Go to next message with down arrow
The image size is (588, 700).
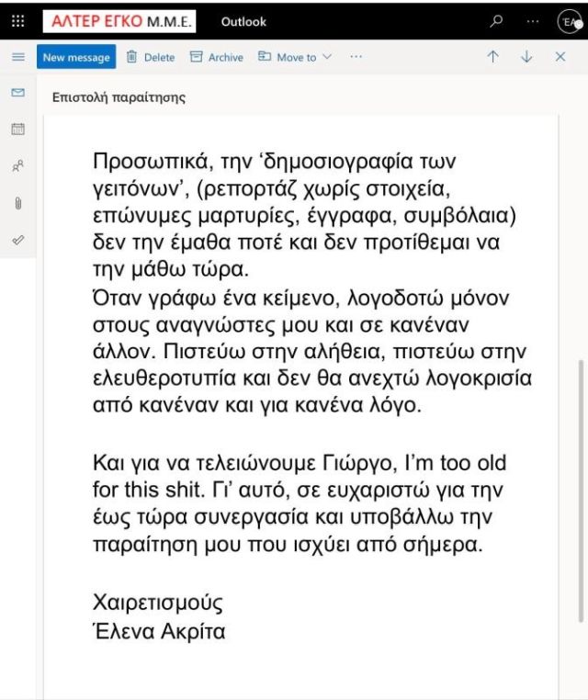click(x=526, y=57)
